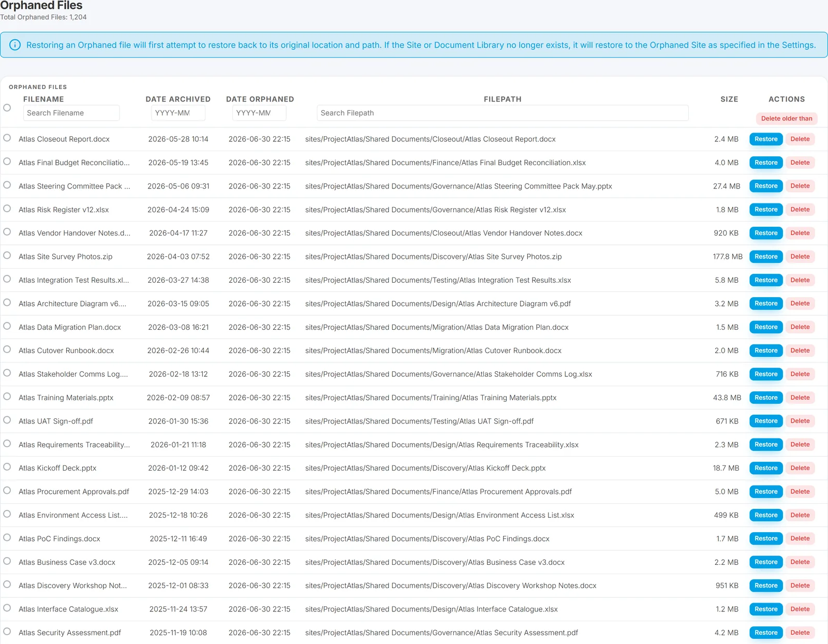
Task: Restore Atlas Architecture Diagram v6.pdf
Action: pos(766,303)
